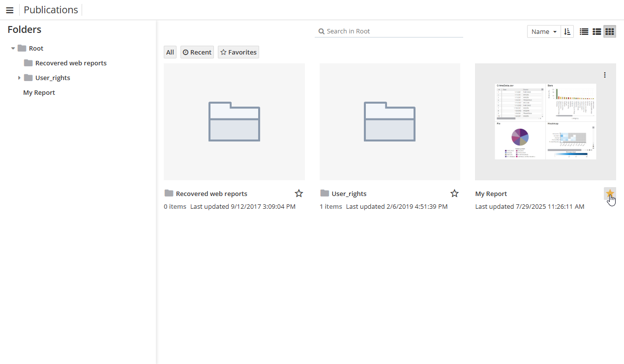The width and height of the screenshot is (624, 364).
Task: Expand the User_rights tree node
Action: pyautogui.click(x=19, y=78)
